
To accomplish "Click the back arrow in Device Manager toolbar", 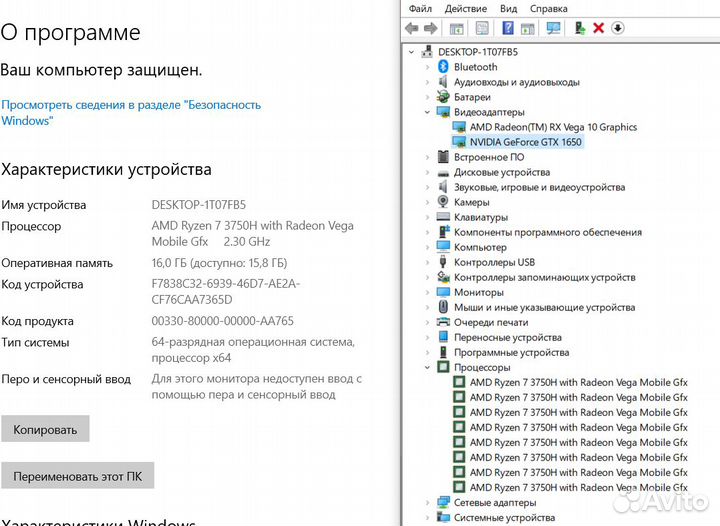I will pos(412,28).
